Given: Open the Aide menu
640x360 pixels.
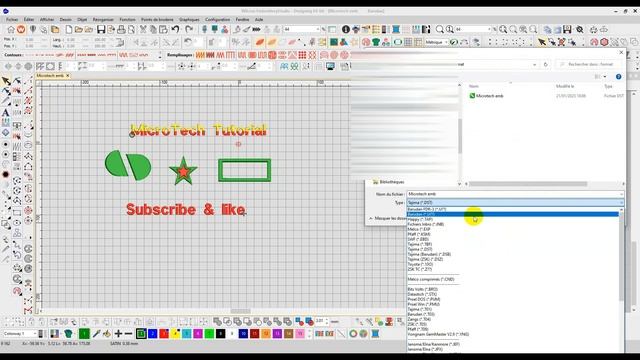Looking at the screenshot, I should [259, 20].
